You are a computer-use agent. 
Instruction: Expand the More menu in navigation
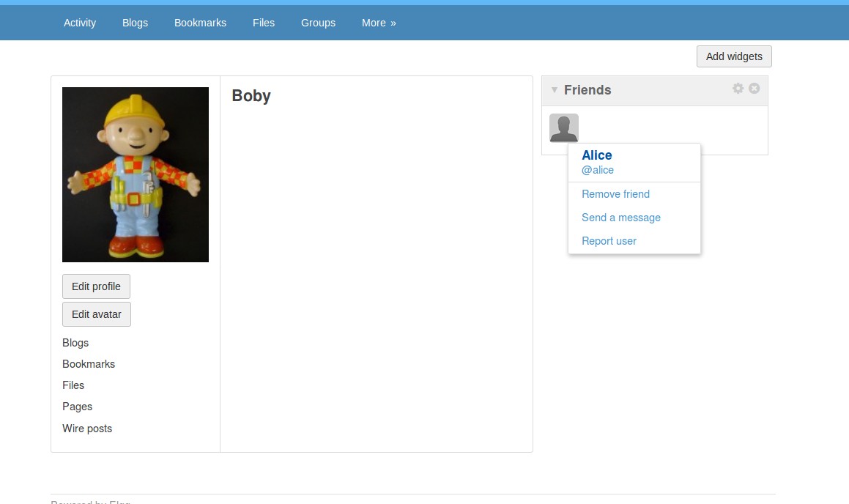pos(379,23)
